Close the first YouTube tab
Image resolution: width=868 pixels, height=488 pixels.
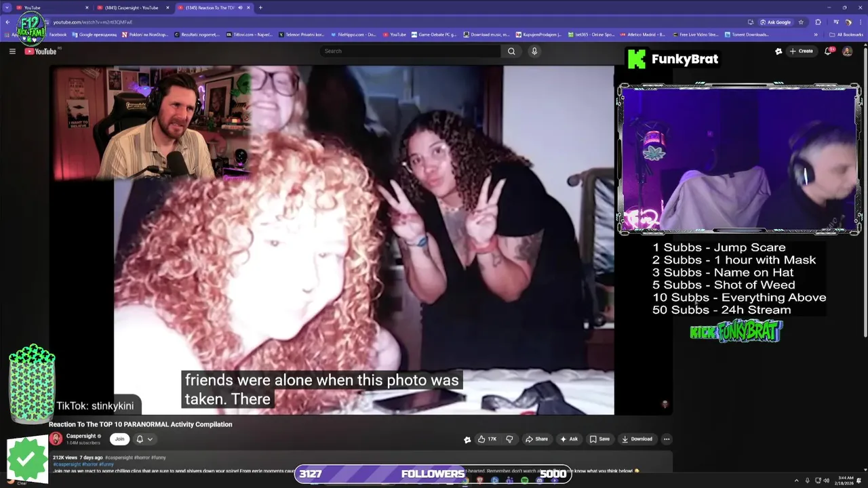click(87, 7)
